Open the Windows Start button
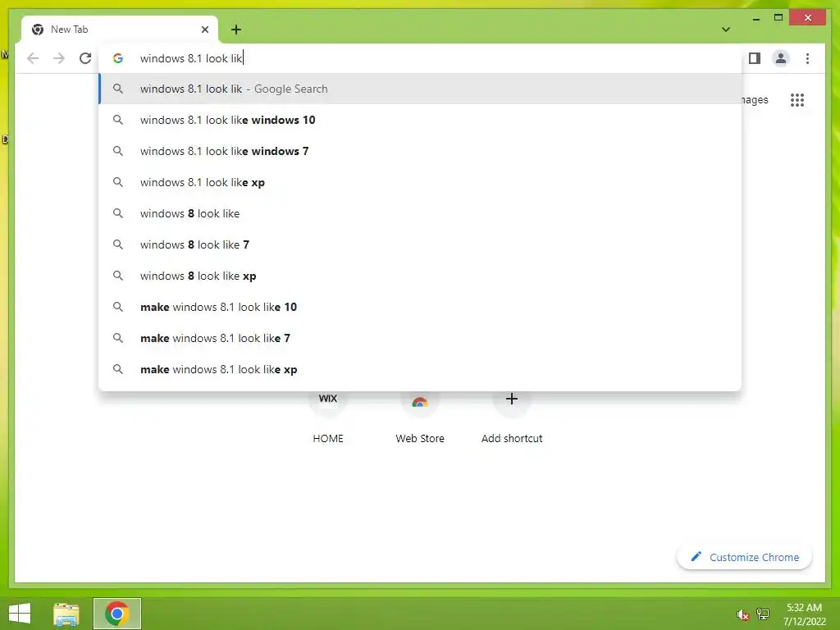Image resolution: width=840 pixels, height=630 pixels. tap(20, 614)
